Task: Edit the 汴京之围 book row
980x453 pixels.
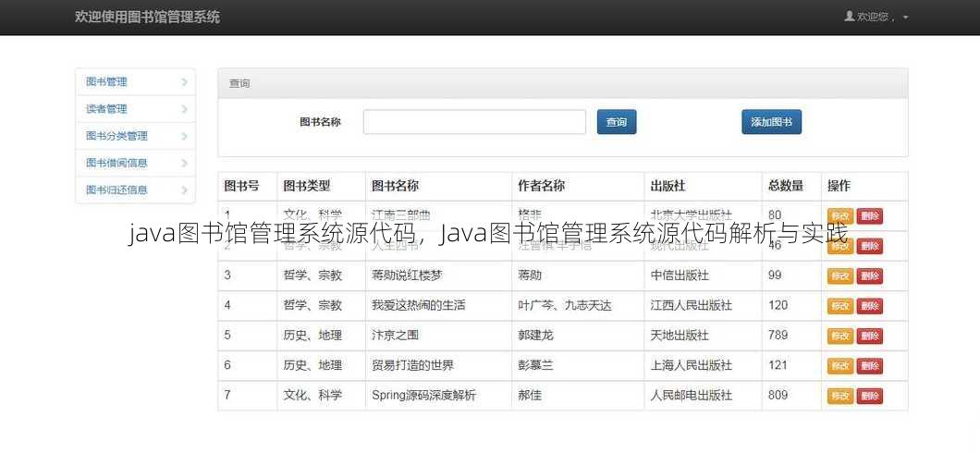Action: [840, 337]
